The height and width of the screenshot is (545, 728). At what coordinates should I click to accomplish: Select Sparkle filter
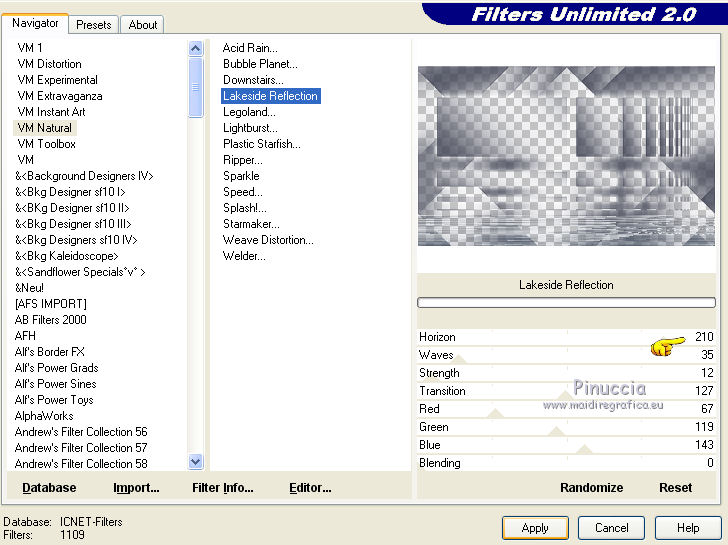pyautogui.click(x=241, y=176)
